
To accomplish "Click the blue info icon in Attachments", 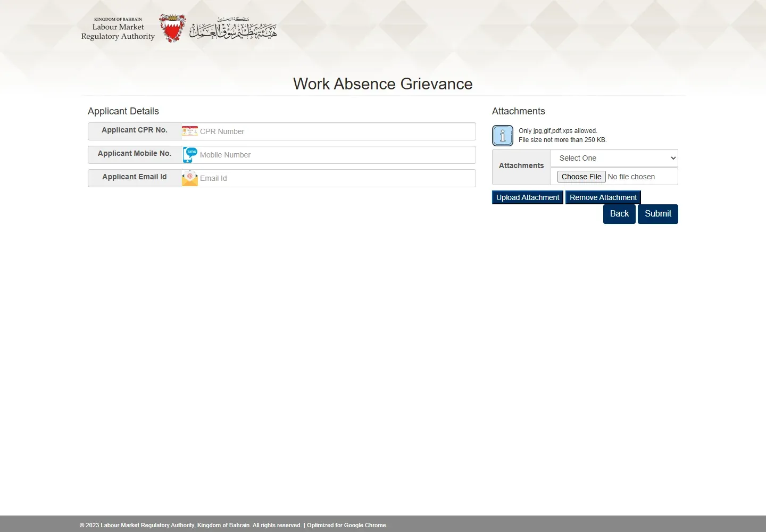I will 503,136.
